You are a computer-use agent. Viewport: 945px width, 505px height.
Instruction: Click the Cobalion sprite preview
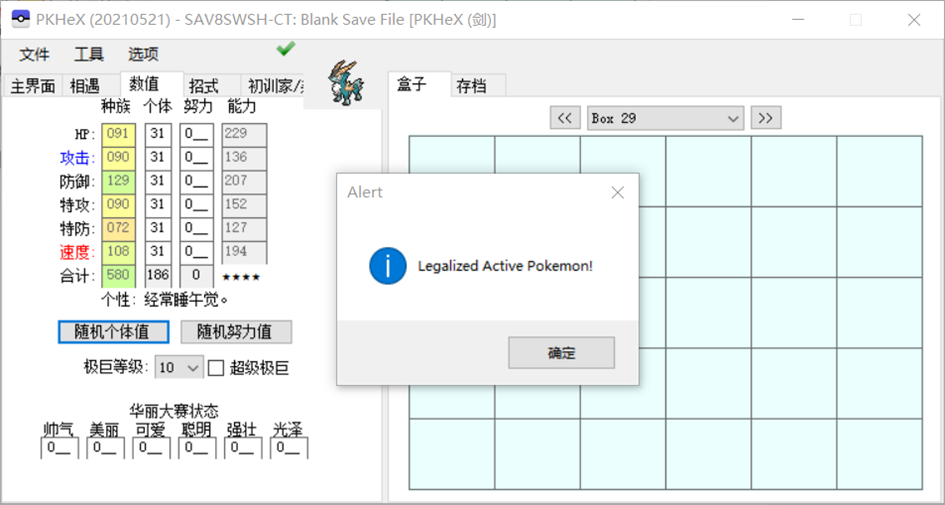pos(345,83)
